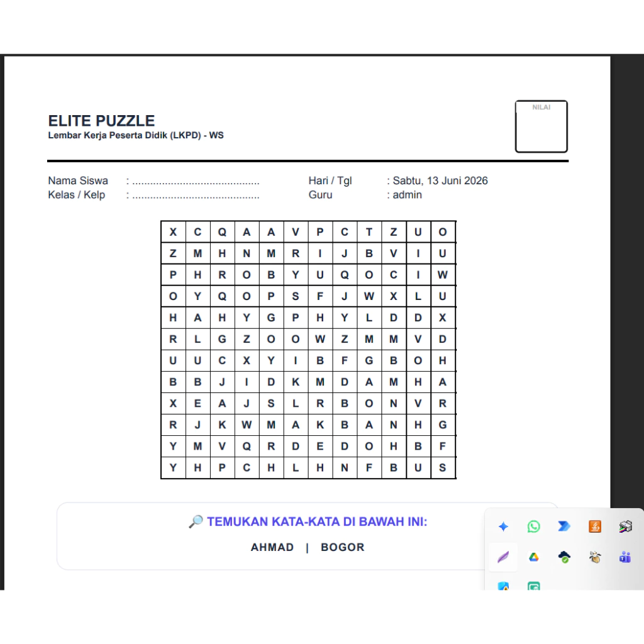Click the ELITE PUZZLE title
Image resolution: width=644 pixels, height=644 pixels.
(101, 121)
